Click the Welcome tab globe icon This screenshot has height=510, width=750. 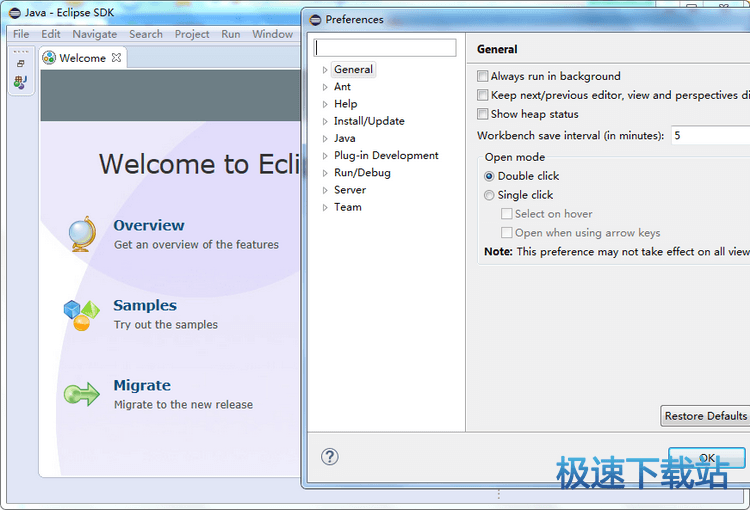(49, 58)
